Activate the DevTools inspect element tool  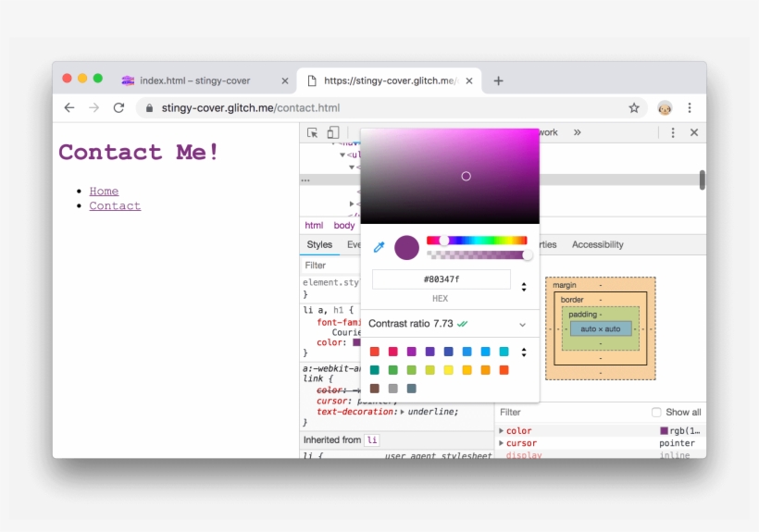tap(312, 132)
